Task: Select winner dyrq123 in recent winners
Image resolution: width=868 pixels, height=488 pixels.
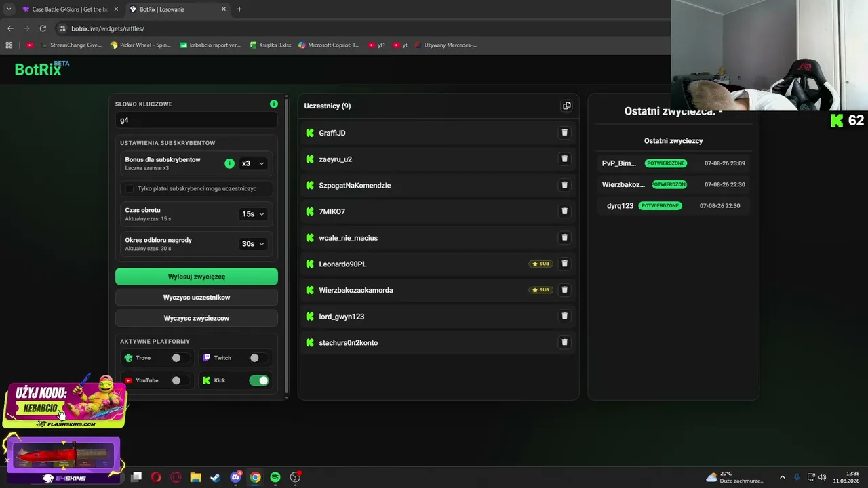Action: click(x=673, y=205)
